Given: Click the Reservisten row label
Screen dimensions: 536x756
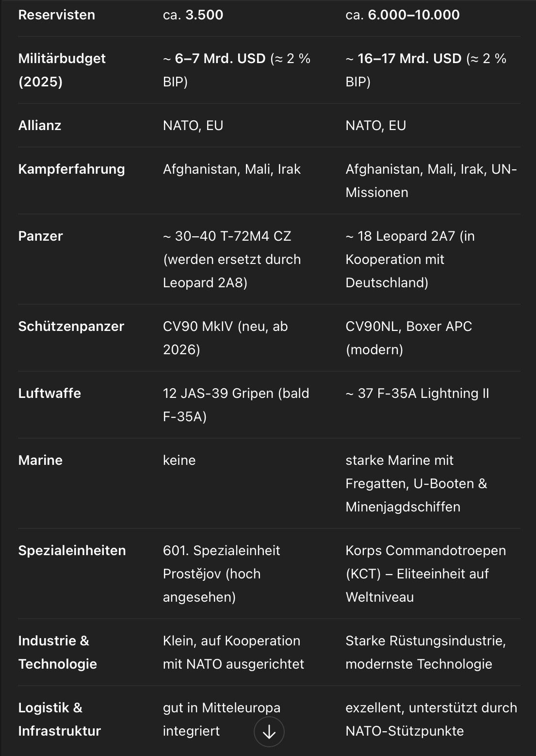Looking at the screenshot, I should 56,15.
